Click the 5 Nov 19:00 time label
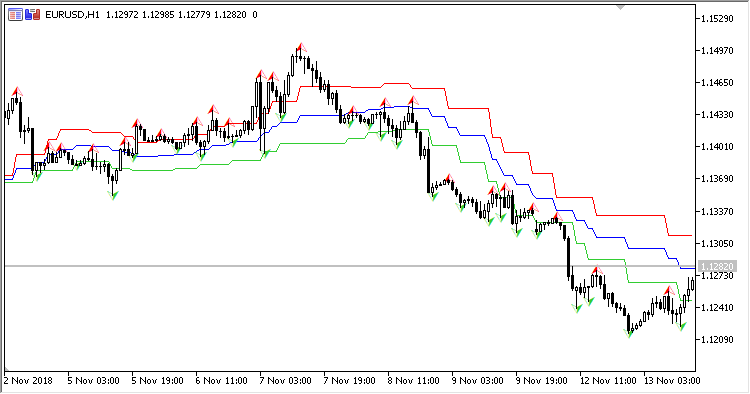 tap(157, 381)
